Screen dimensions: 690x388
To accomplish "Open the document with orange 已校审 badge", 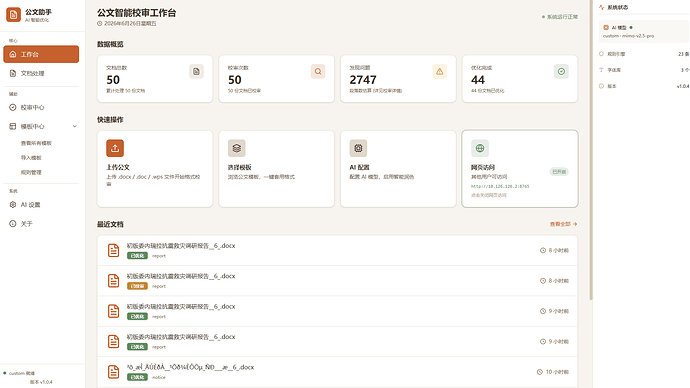I will coord(337,281).
